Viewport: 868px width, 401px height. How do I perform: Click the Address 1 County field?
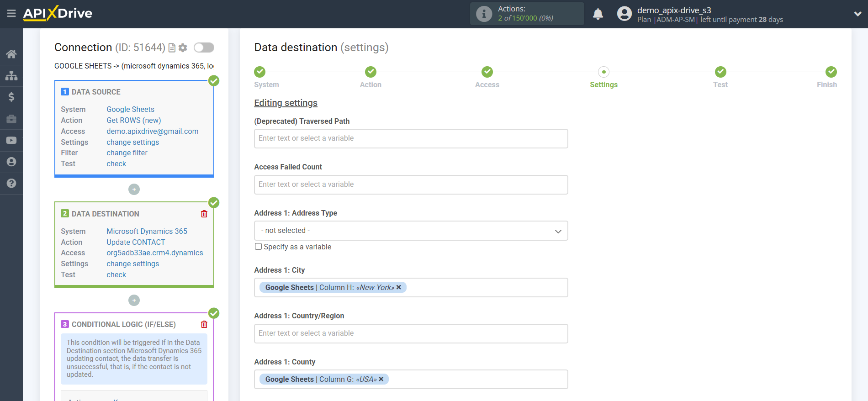coord(411,380)
